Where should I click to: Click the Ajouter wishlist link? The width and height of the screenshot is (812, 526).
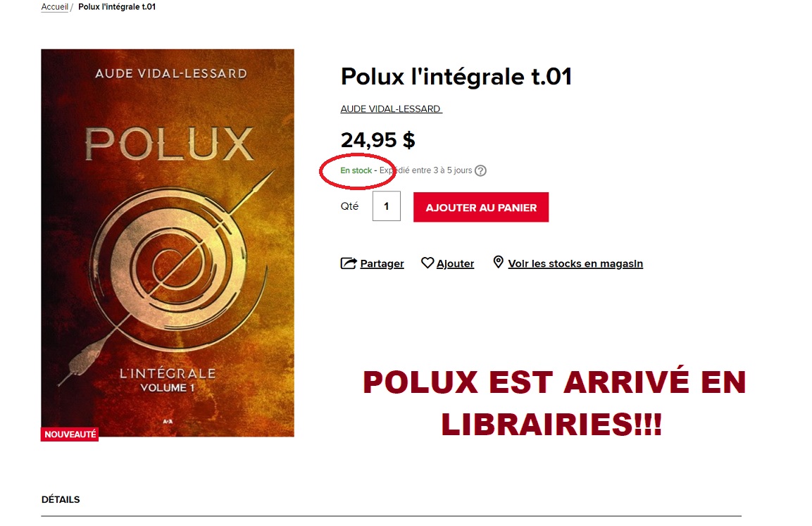pyautogui.click(x=455, y=263)
